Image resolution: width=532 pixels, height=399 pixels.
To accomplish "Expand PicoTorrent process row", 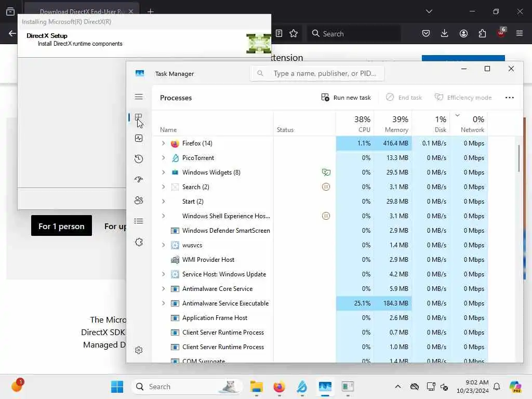I will tap(164, 158).
